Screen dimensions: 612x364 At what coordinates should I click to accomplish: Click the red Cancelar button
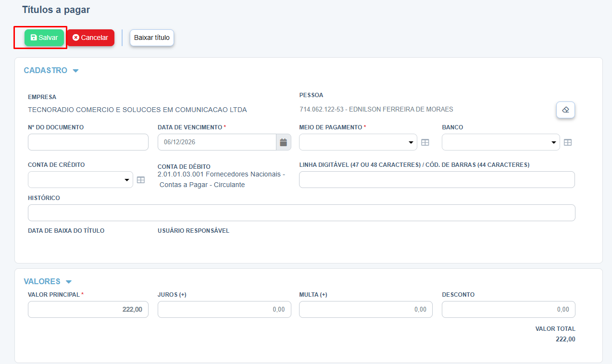[90, 38]
